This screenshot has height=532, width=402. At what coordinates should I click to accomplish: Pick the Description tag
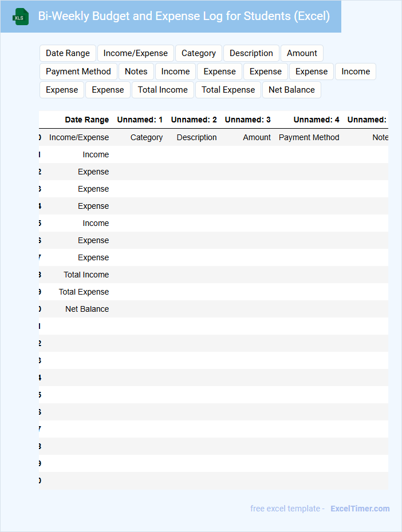click(x=251, y=53)
